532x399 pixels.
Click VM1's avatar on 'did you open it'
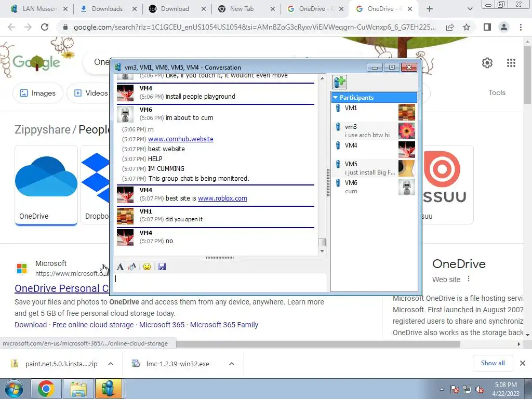click(x=125, y=216)
